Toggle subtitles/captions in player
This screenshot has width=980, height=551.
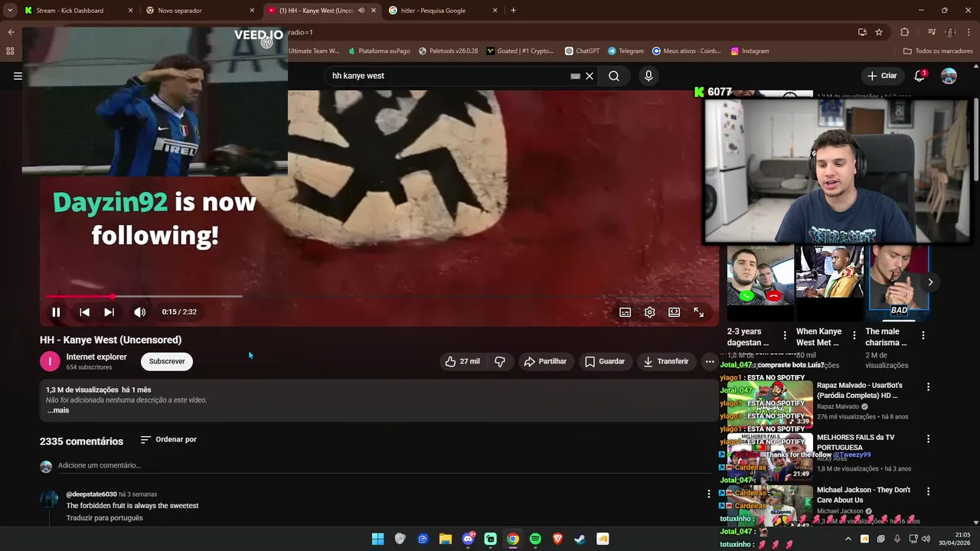(x=626, y=312)
